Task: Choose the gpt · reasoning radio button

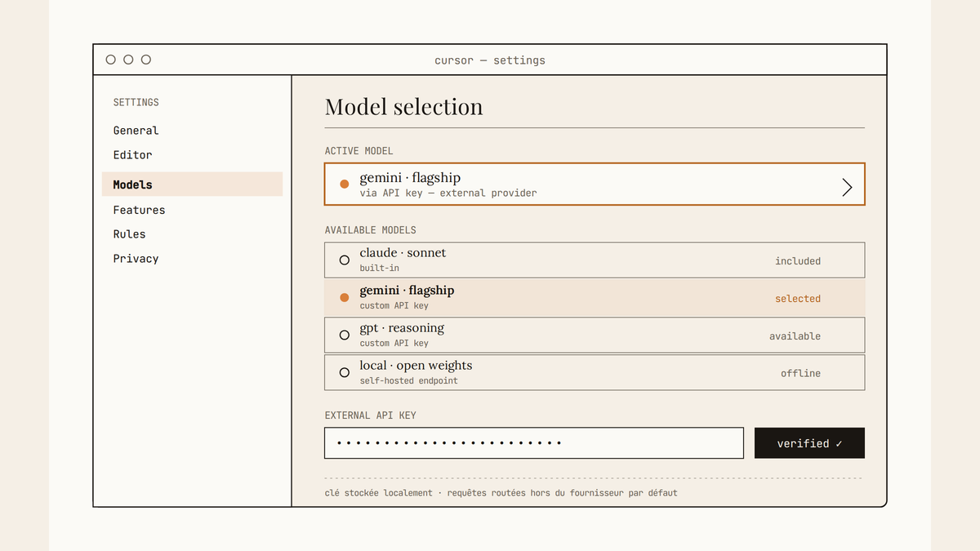Action: coord(344,335)
